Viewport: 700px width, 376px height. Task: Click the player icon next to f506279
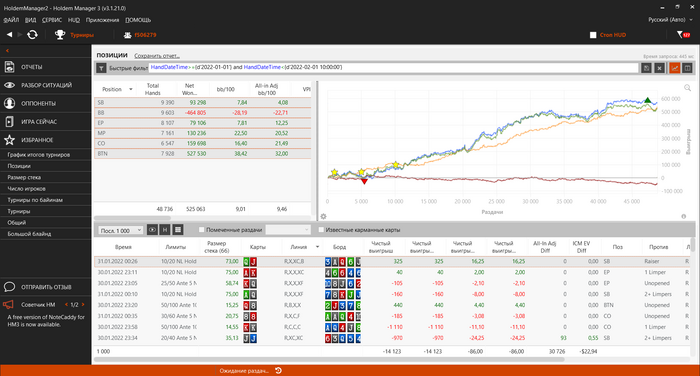128,35
